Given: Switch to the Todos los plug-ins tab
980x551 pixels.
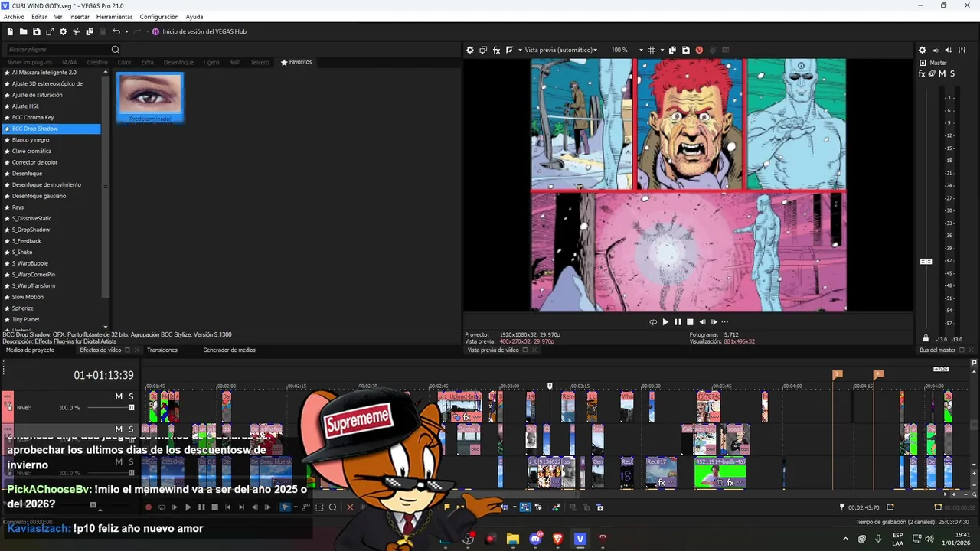Looking at the screenshot, I should [30, 62].
